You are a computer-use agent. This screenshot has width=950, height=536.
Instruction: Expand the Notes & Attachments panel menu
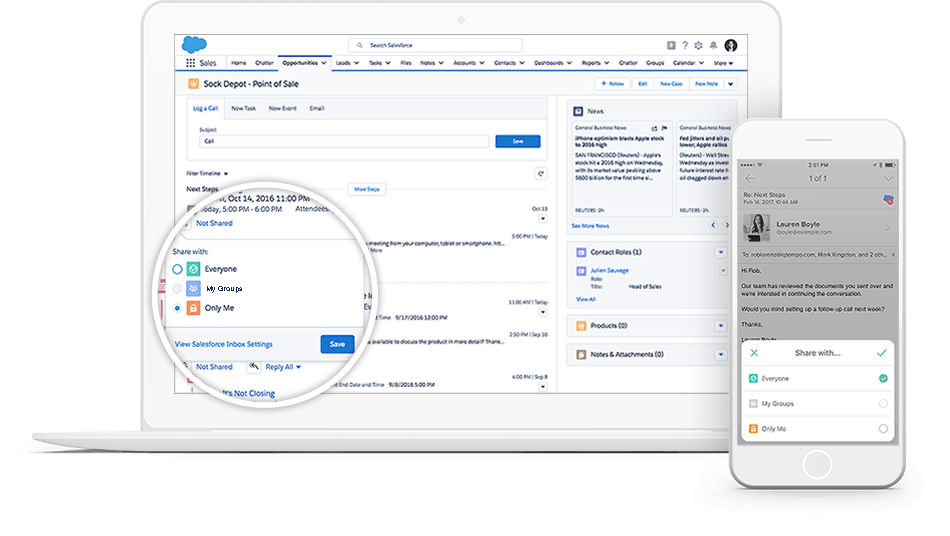pyautogui.click(x=721, y=354)
